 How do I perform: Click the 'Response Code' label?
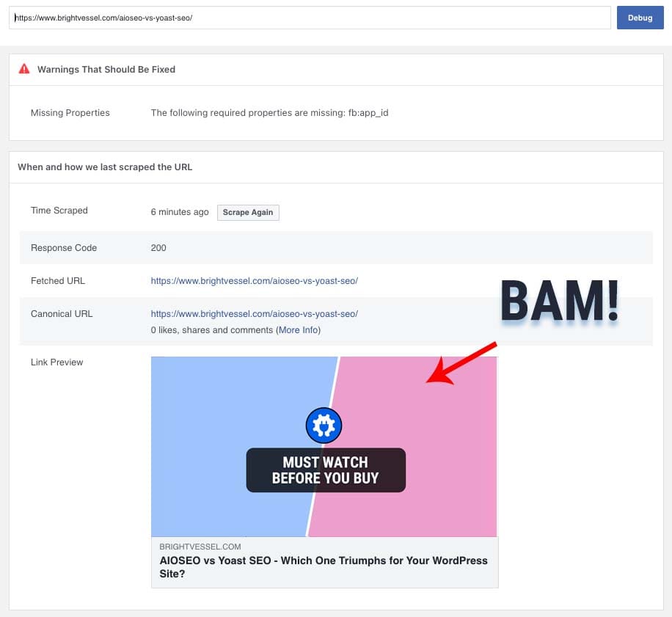64,248
